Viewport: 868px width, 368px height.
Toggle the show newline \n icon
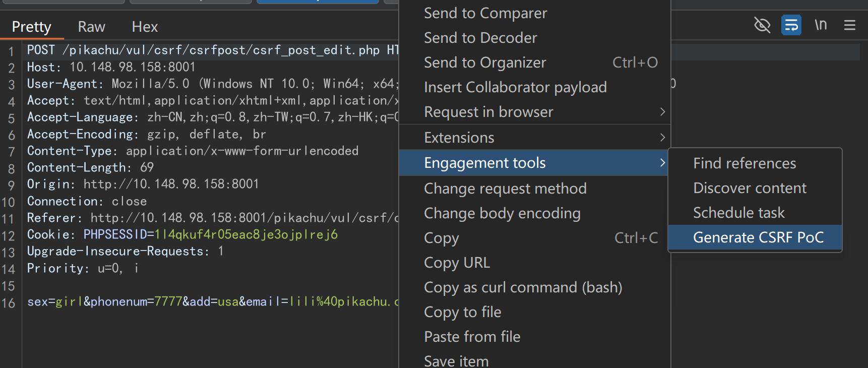point(821,25)
